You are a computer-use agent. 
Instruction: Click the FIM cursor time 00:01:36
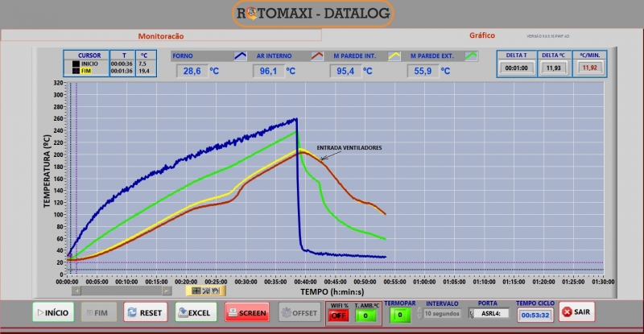122,71
